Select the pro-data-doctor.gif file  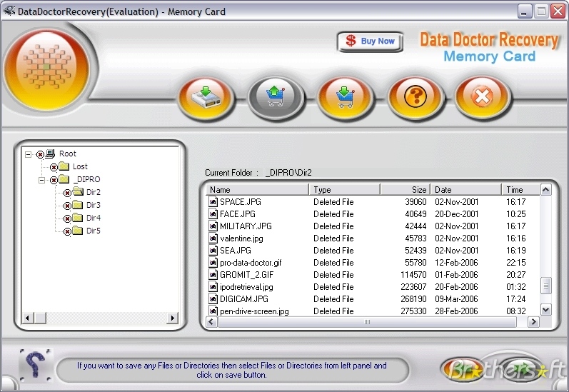click(x=251, y=263)
